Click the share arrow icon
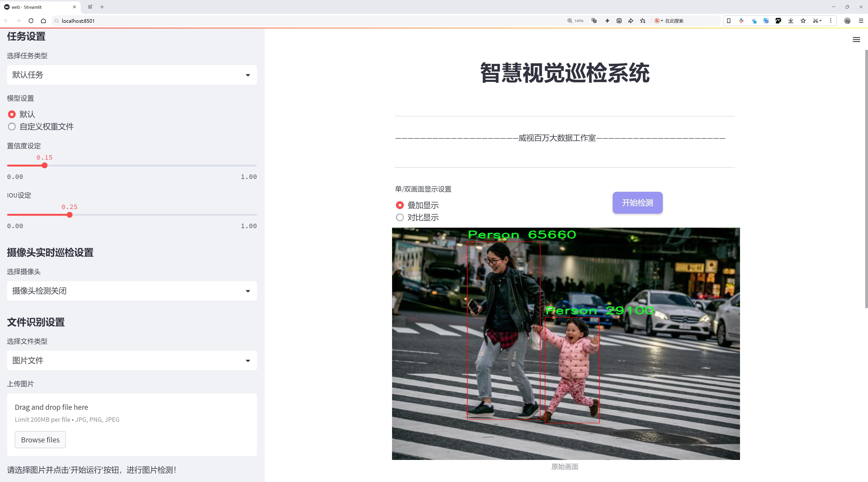The image size is (868, 482). [631, 21]
